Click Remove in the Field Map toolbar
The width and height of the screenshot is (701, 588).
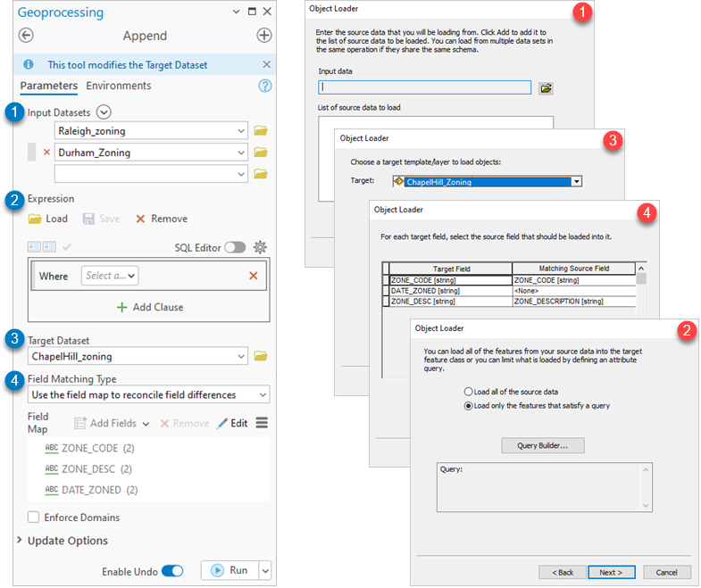(x=185, y=423)
